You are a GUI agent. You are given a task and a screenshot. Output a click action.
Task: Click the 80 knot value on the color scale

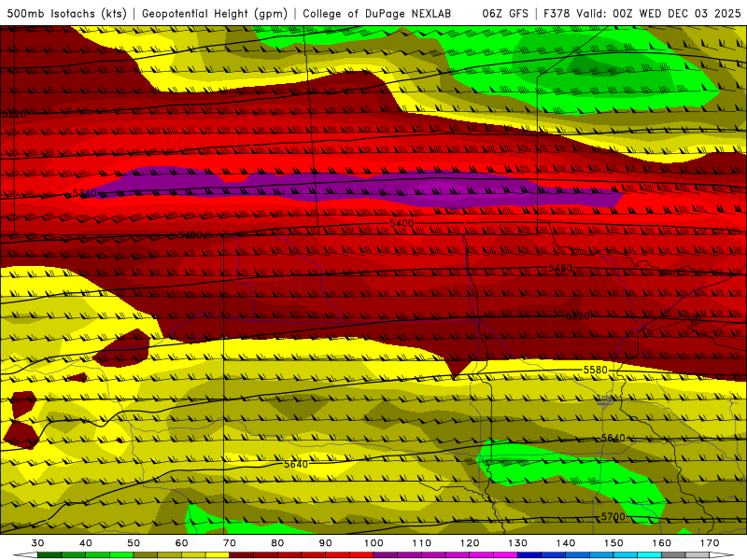[x=277, y=543]
